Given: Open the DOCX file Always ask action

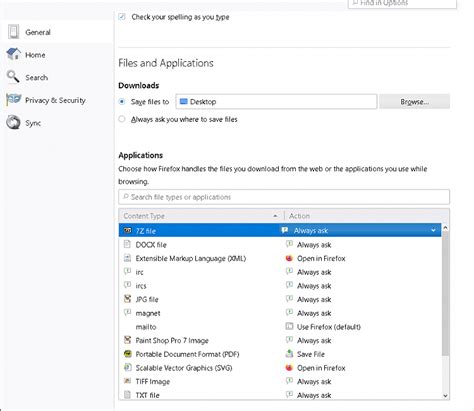Looking at the screenshot, I should pyautogui.click(x=314, y=245).
